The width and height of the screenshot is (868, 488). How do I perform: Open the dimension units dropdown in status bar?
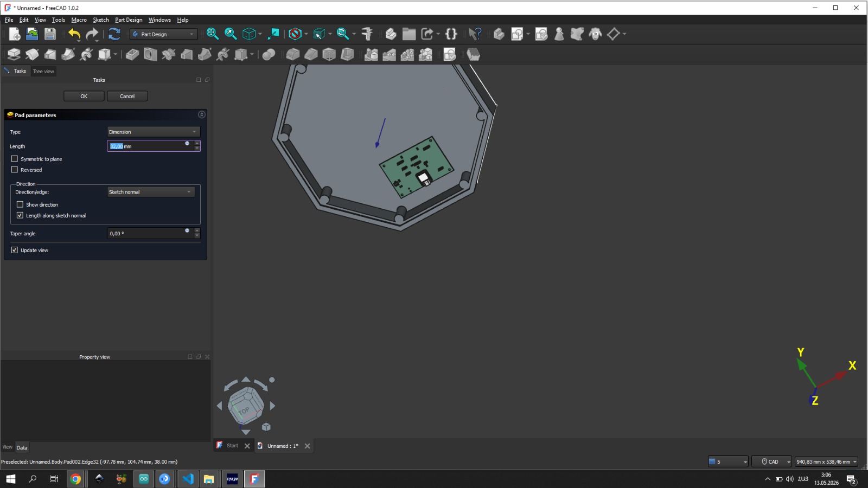tap(826, 461)
